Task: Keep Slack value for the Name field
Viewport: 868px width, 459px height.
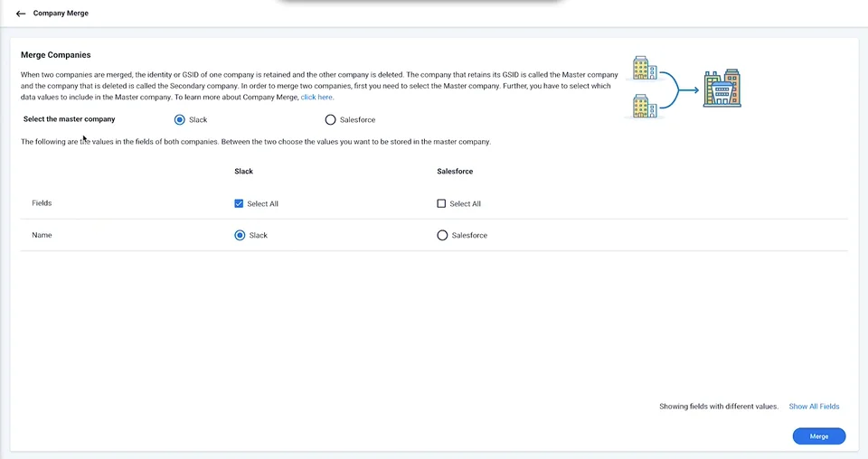Action: (x=240, y=235)
